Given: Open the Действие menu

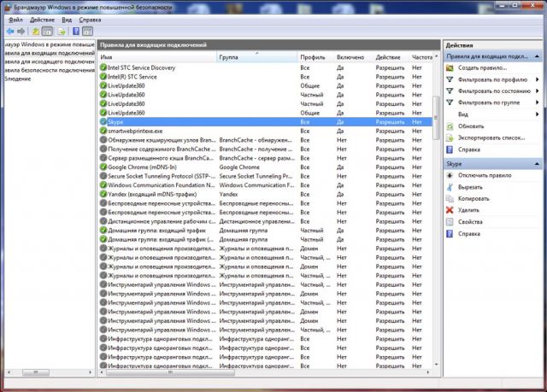Looking at the screenshot, I should [x=42, y=20].
